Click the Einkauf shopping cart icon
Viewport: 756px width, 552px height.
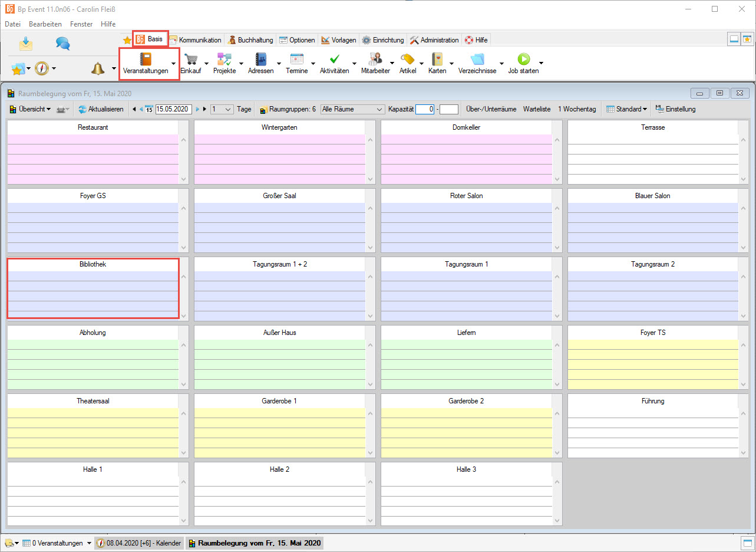(190, 60)
